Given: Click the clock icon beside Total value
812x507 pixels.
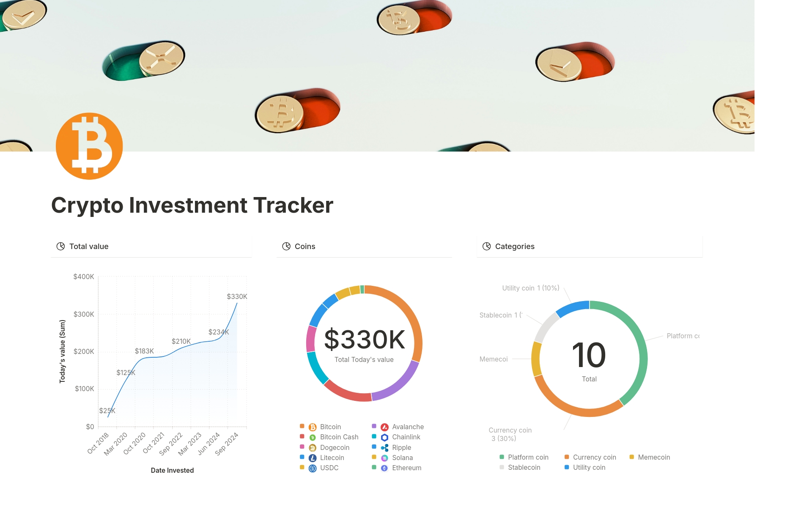Looking at the screenshot, I should (x=60, y=246).
